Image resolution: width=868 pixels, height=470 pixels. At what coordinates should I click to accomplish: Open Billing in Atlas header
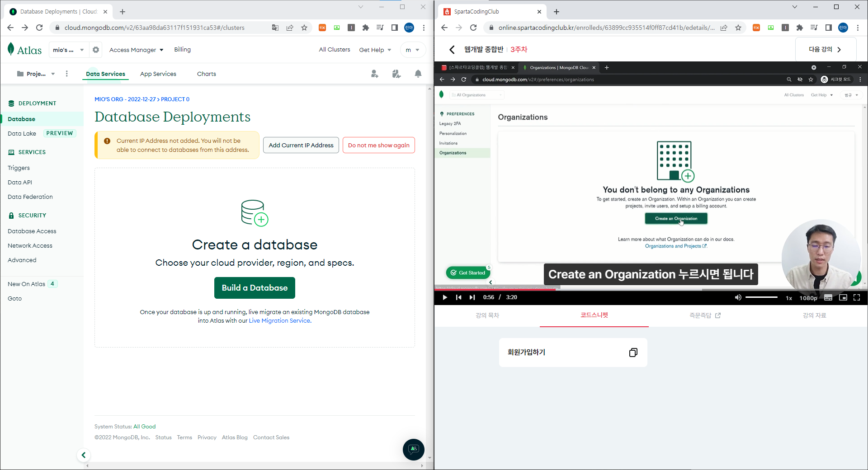click(183, 50)
